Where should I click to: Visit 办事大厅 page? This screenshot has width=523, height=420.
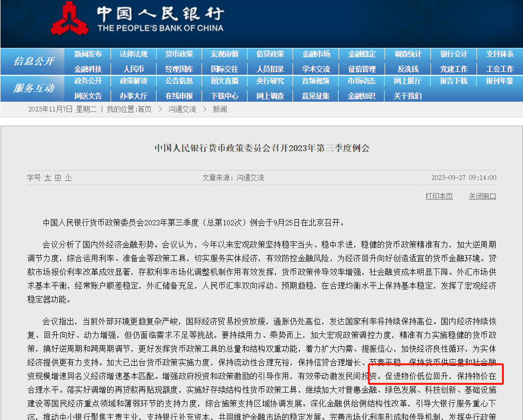134,96
